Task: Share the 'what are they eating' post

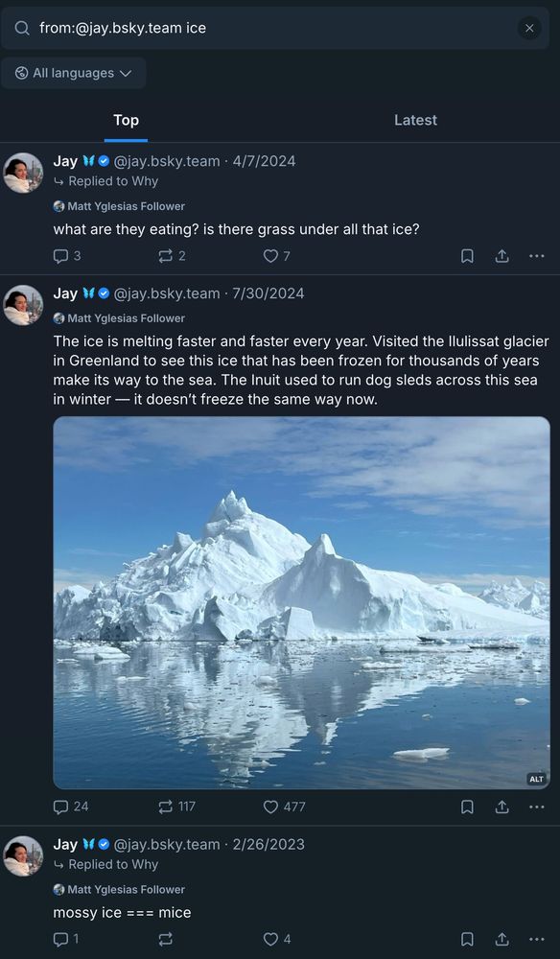Action: click(x=502, y=256)
